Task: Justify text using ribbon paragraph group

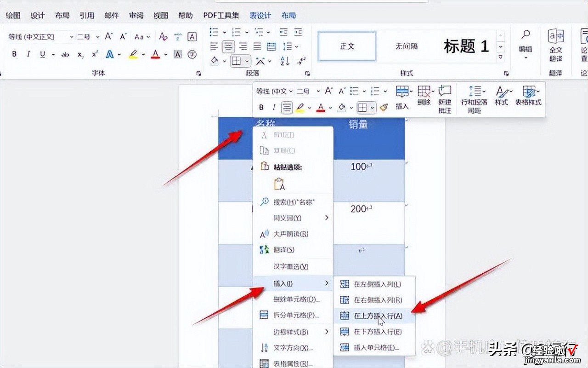Action: (x=257, y=46)
